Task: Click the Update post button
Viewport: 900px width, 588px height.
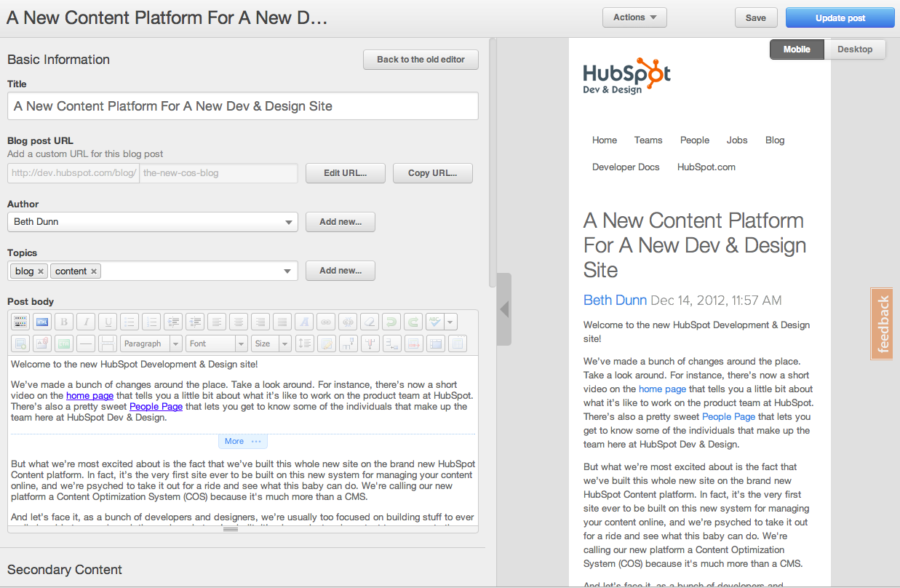Action: 840,18
